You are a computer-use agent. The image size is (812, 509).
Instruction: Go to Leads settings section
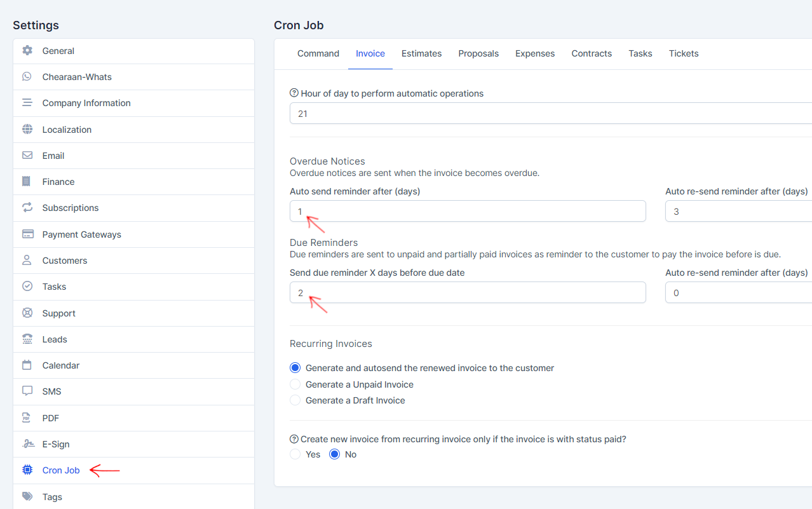(x=55, y=339)
